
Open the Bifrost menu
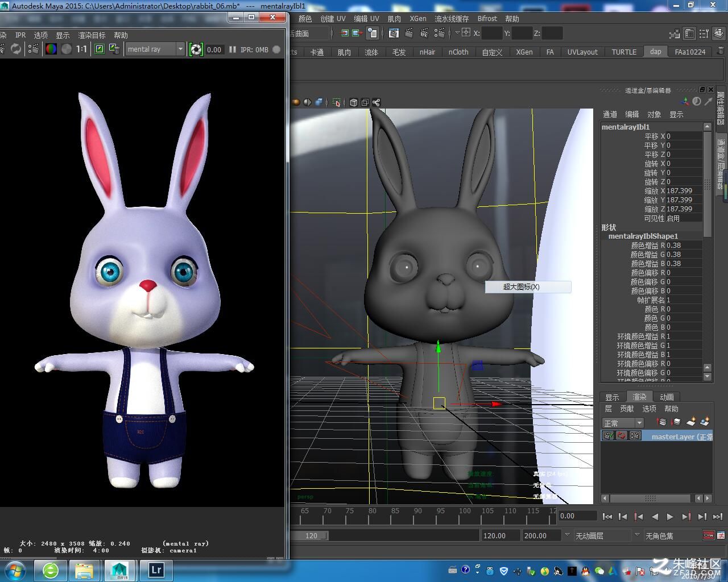click(487, 19)
